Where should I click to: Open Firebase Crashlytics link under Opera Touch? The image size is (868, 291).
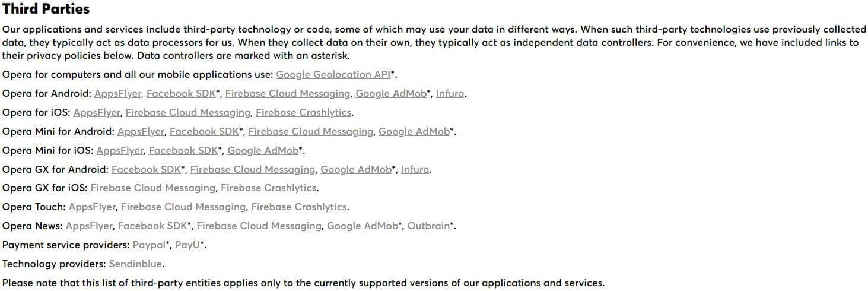tap(299, 207)
